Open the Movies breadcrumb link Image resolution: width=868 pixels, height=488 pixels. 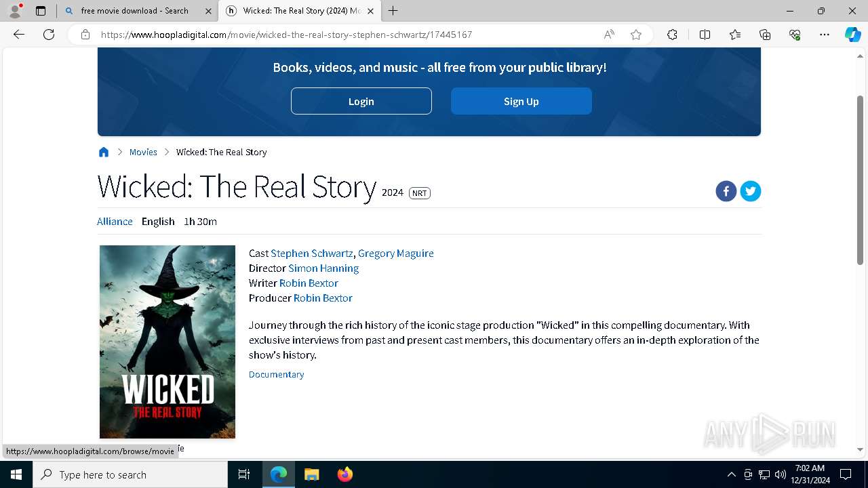(x=143, y=152)
